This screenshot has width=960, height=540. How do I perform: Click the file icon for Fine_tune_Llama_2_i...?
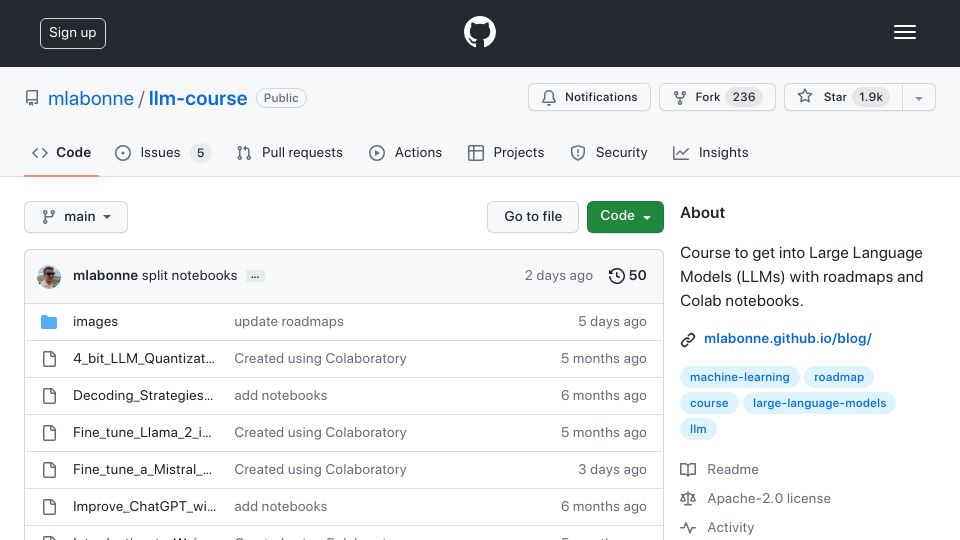(50, 433)
